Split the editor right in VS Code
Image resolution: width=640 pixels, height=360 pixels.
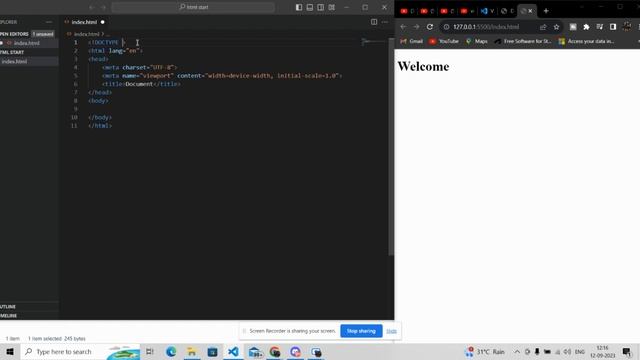tap(374, 22)
